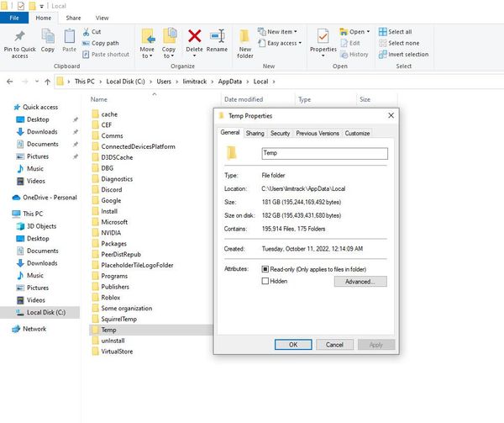Click Select all command
This screenshot has width=504, height=423.
pyautogui.click(x=396, y=32)
